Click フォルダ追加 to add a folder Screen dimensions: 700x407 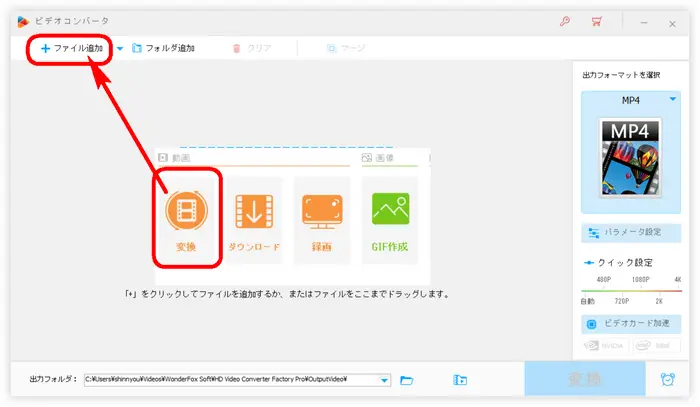[162, 48]
